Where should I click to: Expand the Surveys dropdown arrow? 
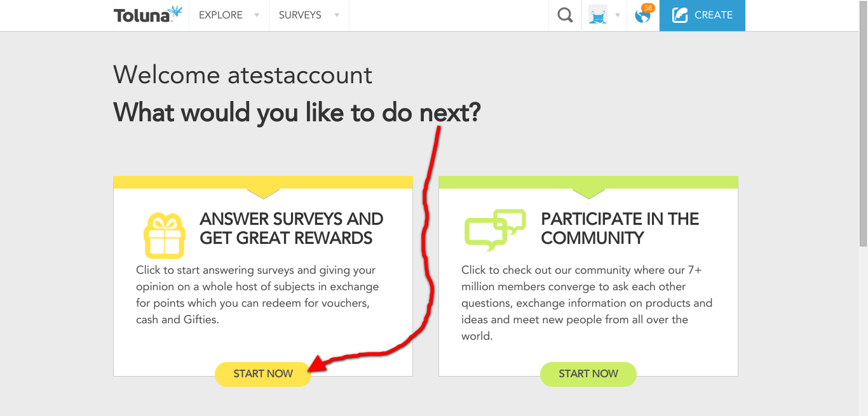(336, 15)
